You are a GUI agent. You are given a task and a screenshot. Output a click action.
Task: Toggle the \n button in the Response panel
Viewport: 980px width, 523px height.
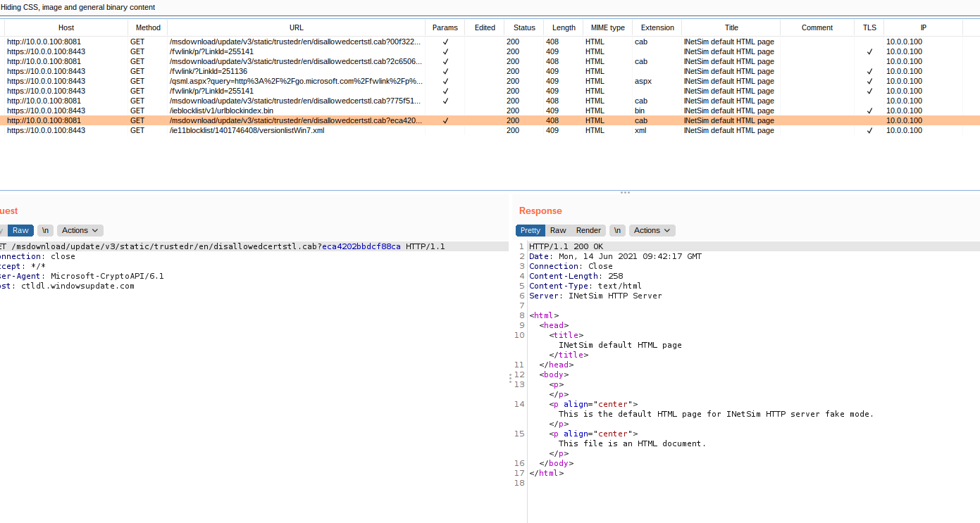[x=617, y=230]
